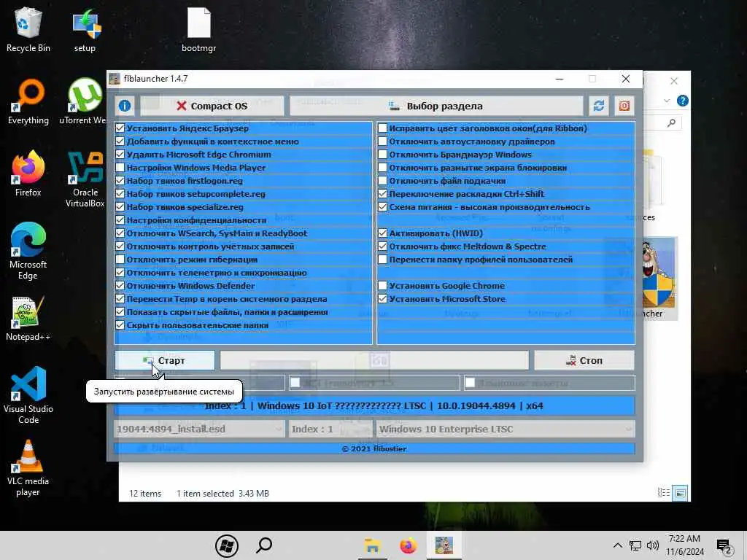The image size is (747, 560).
Task: Click the red power icon button
Action: [624, 106]
